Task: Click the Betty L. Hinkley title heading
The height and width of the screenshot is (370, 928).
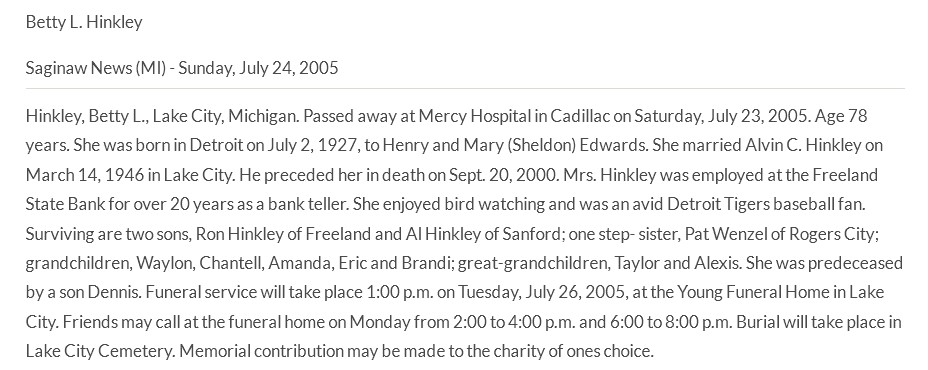Action: click(x=84, y=22)
